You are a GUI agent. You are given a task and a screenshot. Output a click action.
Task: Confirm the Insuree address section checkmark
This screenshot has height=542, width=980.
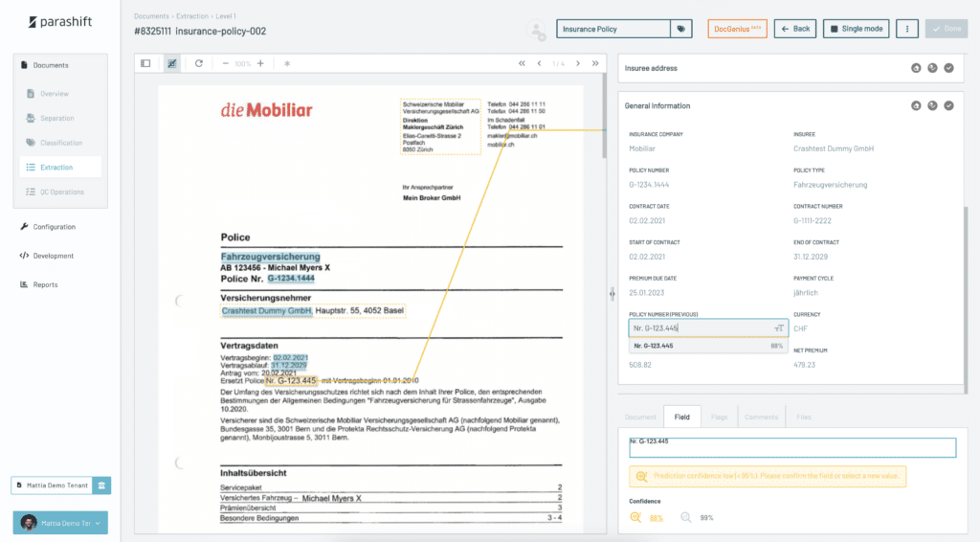[948, 68]
